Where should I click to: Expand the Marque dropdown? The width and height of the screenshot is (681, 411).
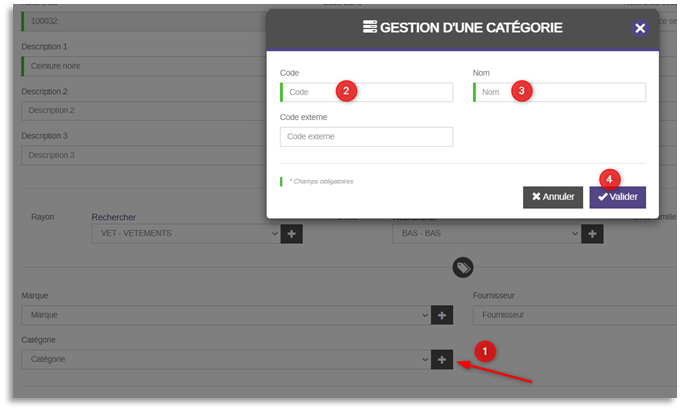click(x=225, y=314)
